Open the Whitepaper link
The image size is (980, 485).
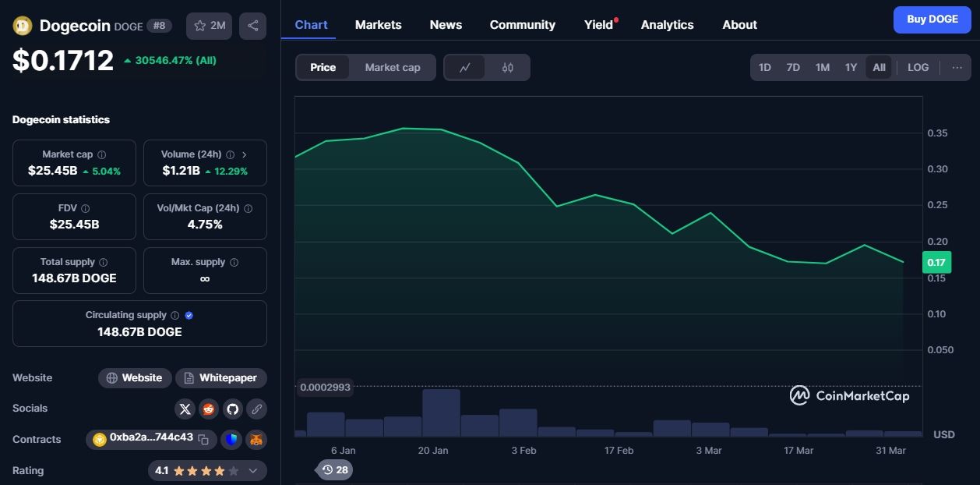(x=221, y=378)
